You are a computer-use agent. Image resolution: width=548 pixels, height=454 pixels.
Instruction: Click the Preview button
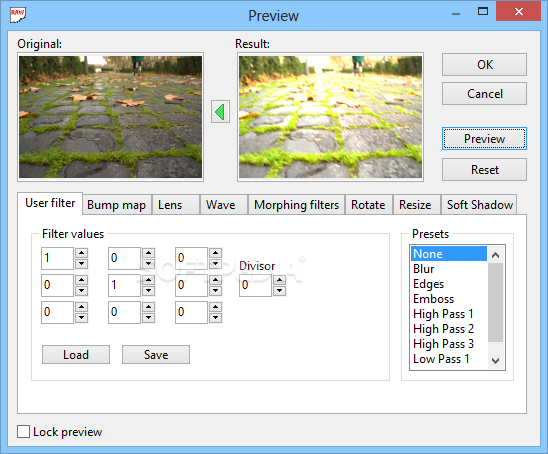click(484, 139)
